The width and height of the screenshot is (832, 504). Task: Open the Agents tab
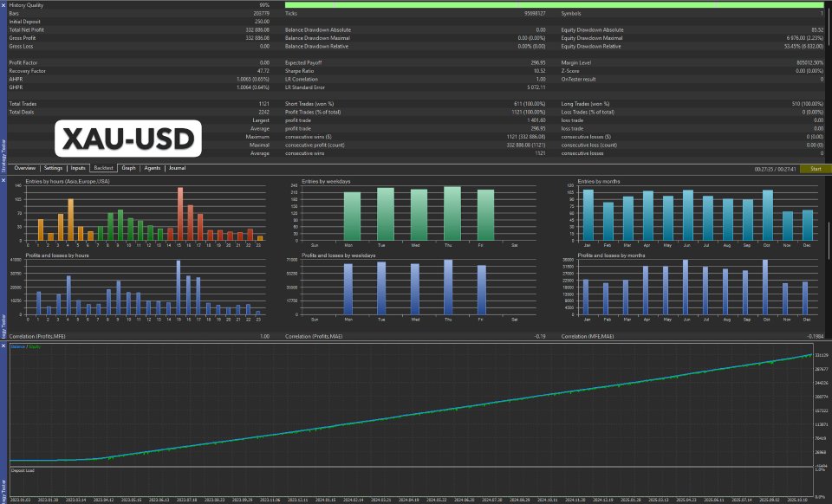coord(153,168)
